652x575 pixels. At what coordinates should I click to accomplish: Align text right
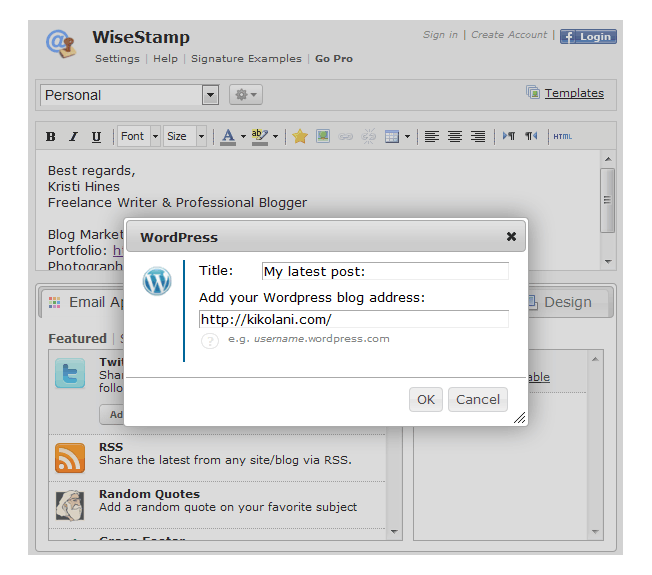click(x=478, y=136)
